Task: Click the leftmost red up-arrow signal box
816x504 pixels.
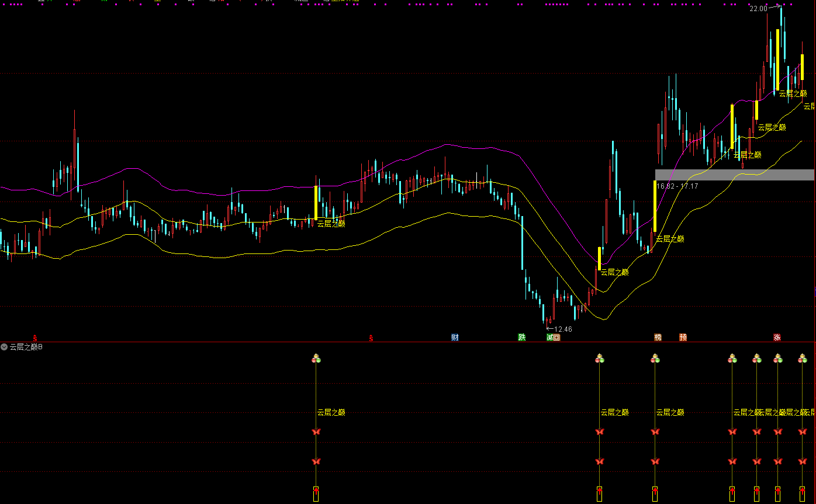Action: point(316,493)
